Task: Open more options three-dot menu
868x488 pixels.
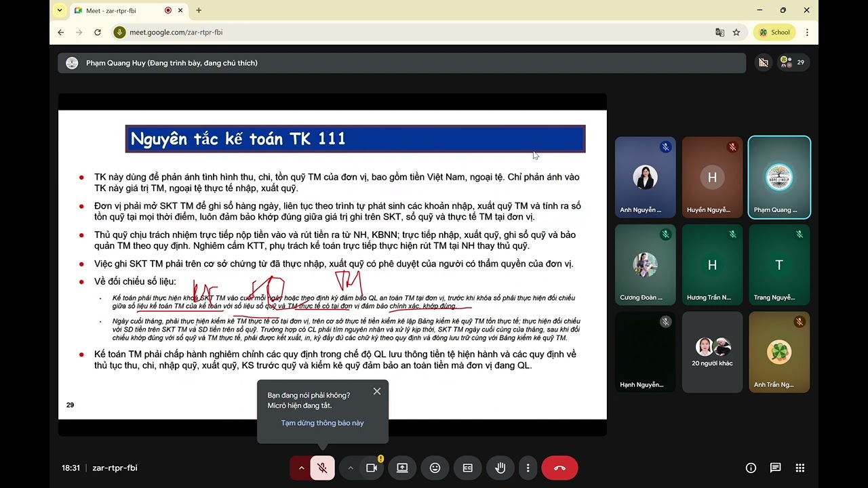Action: (528, 468)
